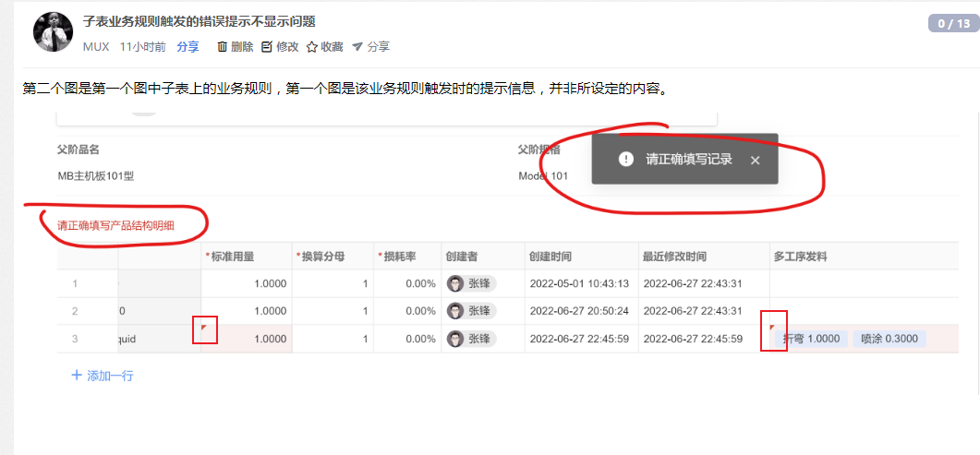Select the 损耗率 column header
Image resolution: width=980 pixels, height=455 pixels.
pos(407,257)
